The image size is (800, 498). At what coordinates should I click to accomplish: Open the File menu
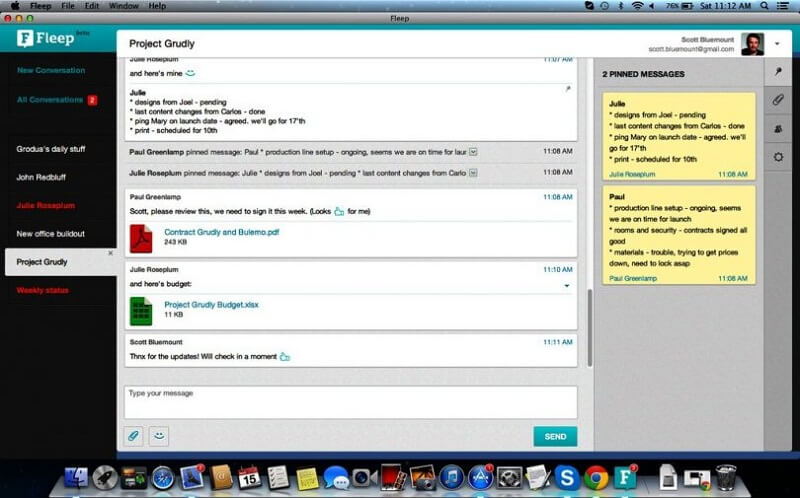click(67, 6)
